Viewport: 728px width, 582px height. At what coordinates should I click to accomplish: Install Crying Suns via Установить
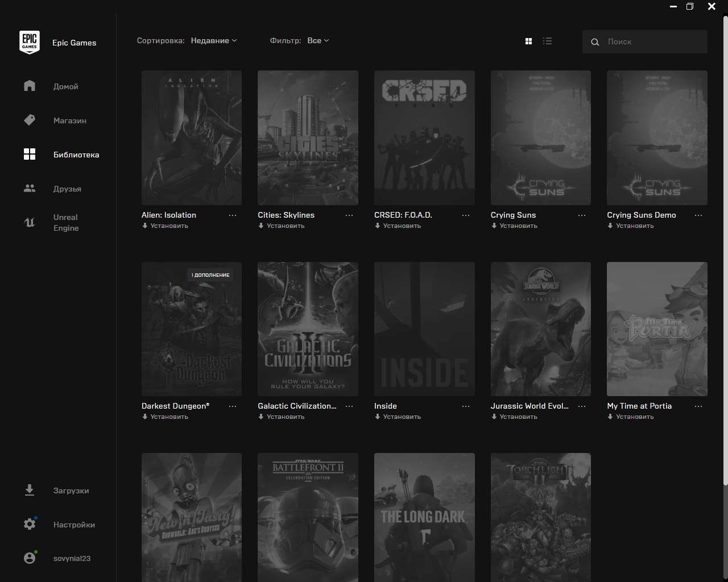pyautogui.click(x=514, y=226)
